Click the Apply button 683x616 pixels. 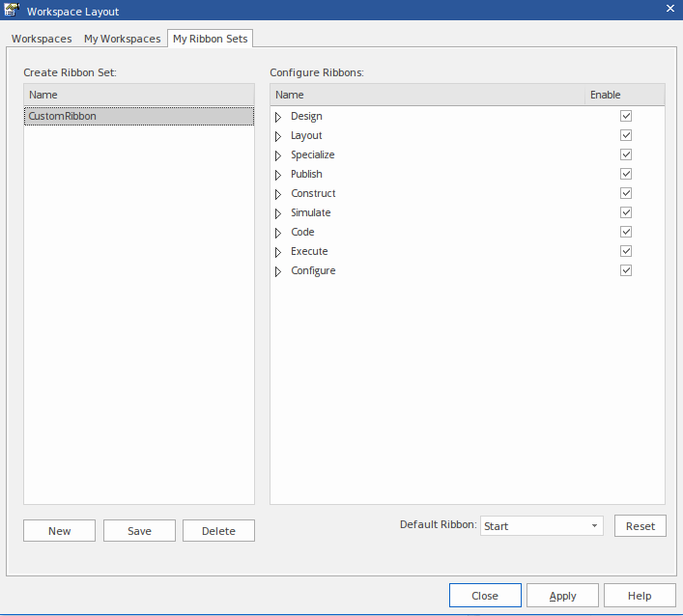(562, 596)
